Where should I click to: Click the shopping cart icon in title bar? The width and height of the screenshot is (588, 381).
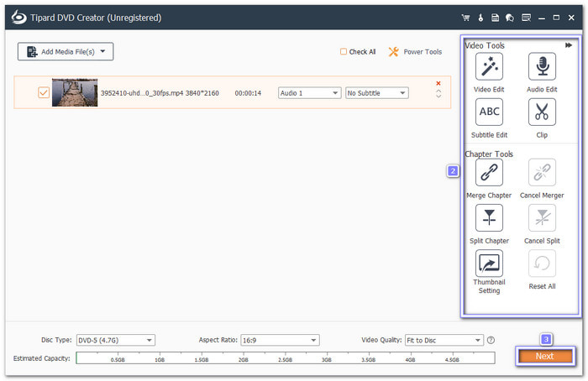point(465,17)
